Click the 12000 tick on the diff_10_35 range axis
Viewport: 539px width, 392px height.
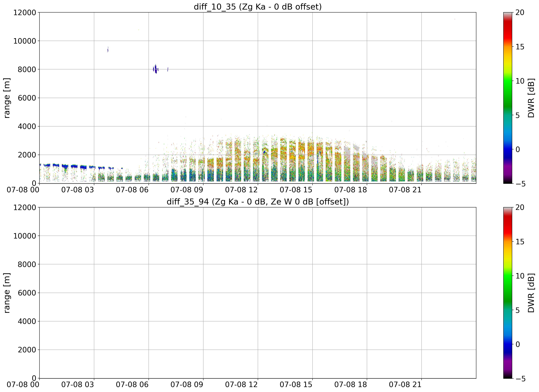25,13
